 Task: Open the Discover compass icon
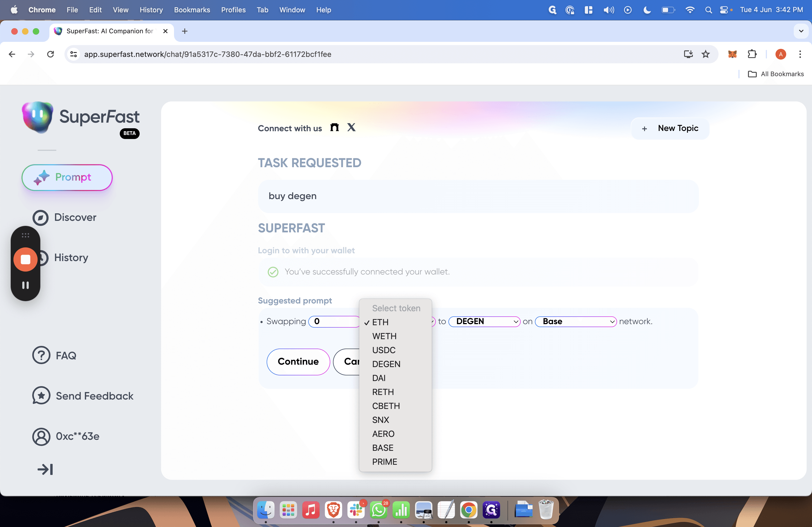pyautogui.click(x=41, y=217)
